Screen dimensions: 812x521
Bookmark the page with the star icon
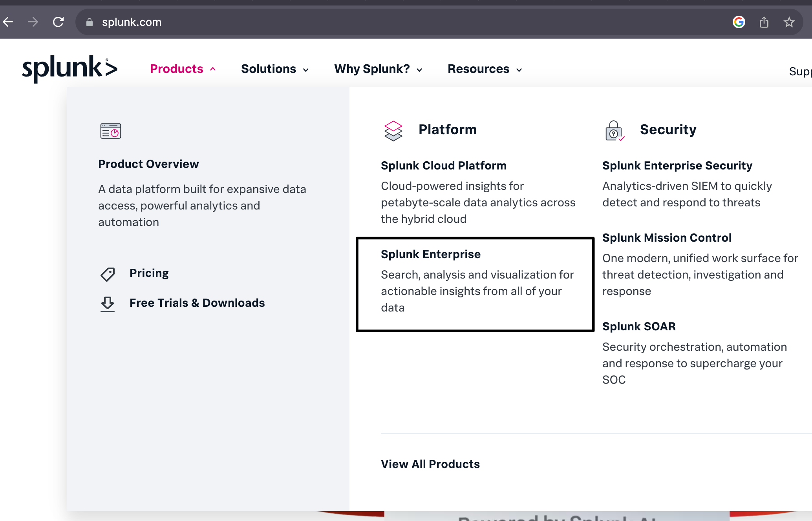[x=789, y=22]
